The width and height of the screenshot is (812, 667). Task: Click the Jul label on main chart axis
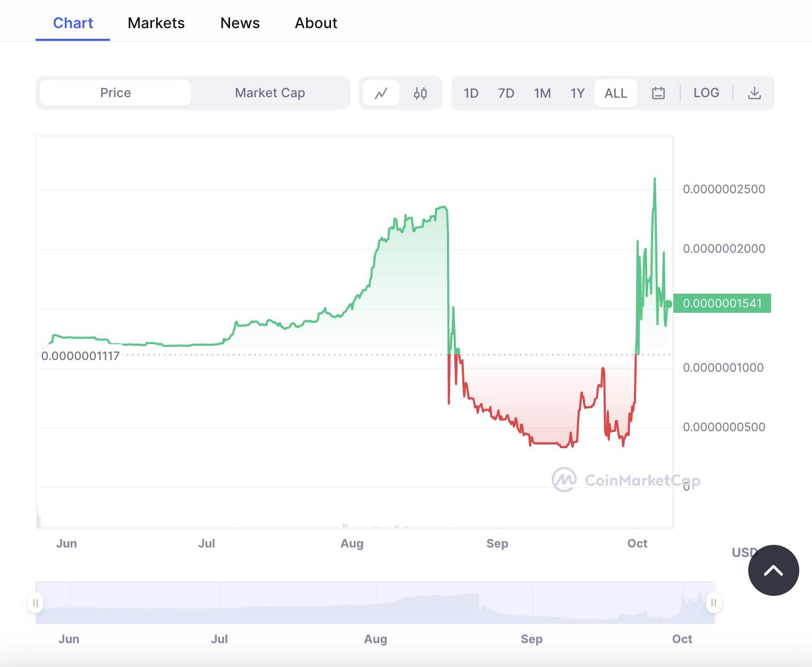click(x=207, y=543)
